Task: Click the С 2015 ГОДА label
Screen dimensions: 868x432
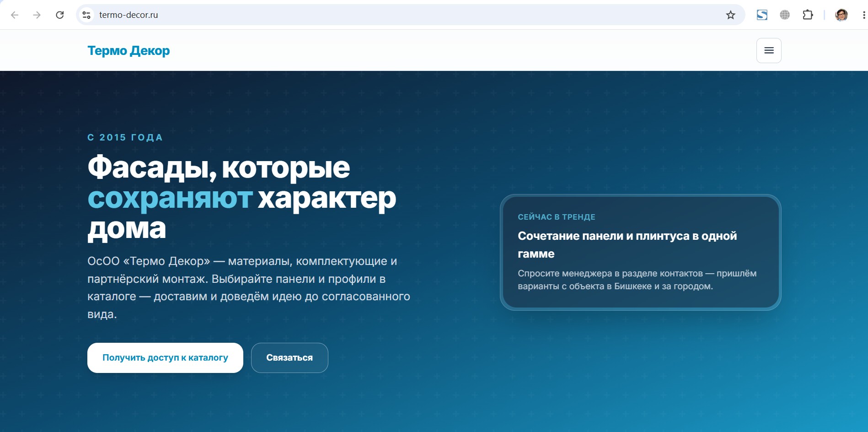Action: tap(125, 137)
